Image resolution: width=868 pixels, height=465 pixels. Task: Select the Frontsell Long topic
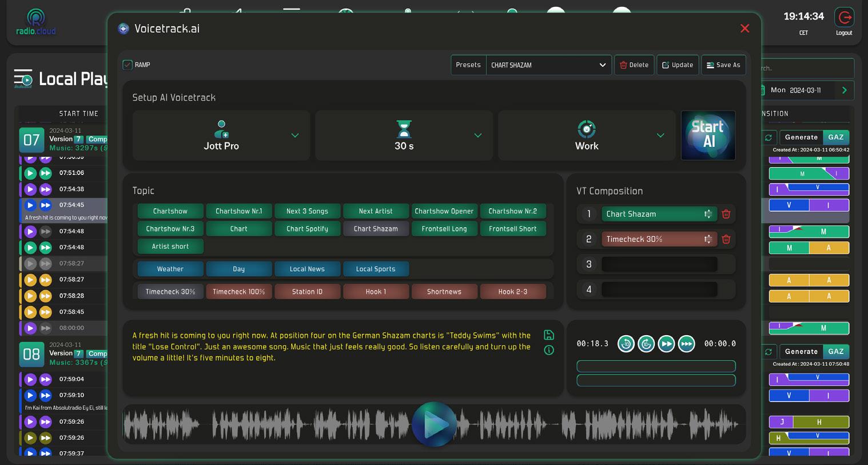pos(444,229)
